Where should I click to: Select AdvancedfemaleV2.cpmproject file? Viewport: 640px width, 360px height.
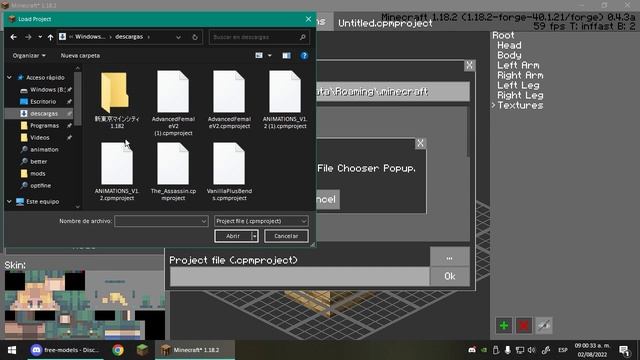(229, 100)
